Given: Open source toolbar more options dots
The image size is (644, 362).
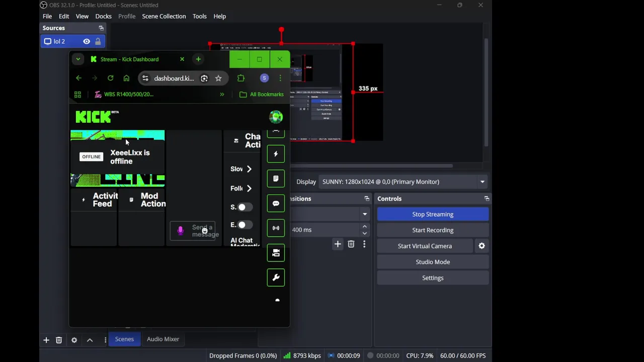Looking at the screenshot, I should point(105,340).
